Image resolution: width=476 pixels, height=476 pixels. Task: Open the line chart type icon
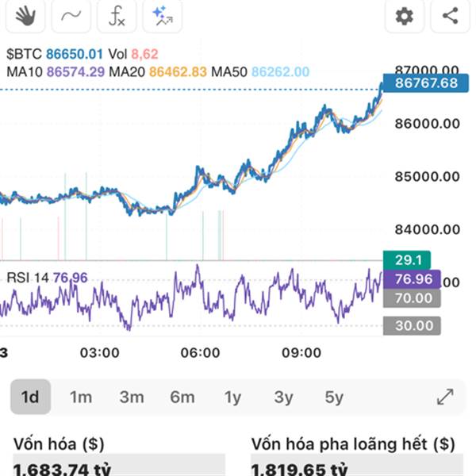coord(71,15)
